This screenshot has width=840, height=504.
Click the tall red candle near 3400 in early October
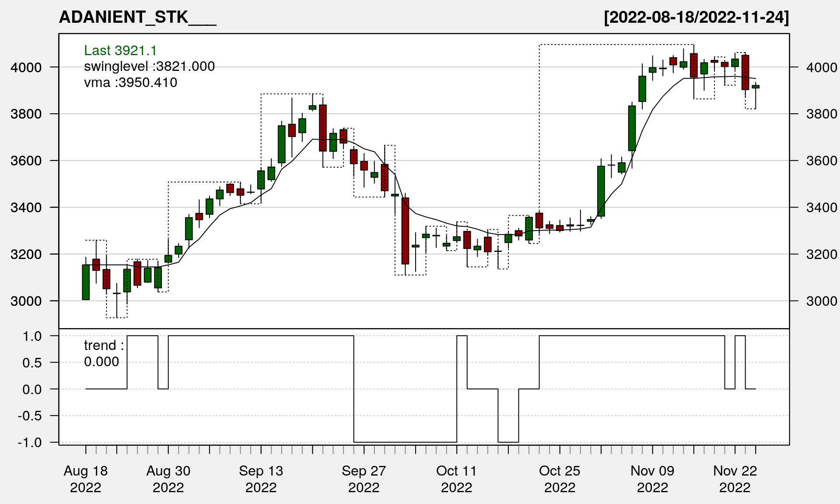[x=405, y=231]
